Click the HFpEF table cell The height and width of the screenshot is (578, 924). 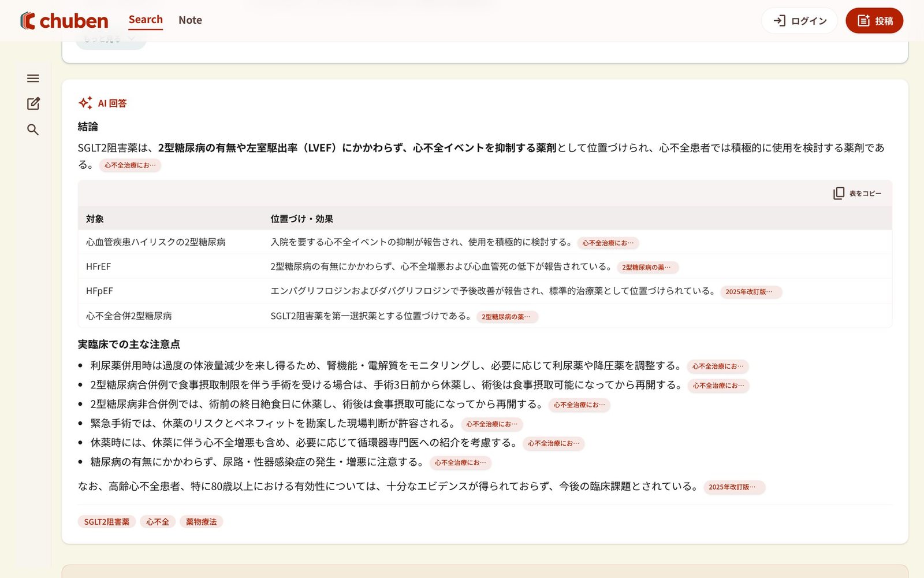pos(99,291)
